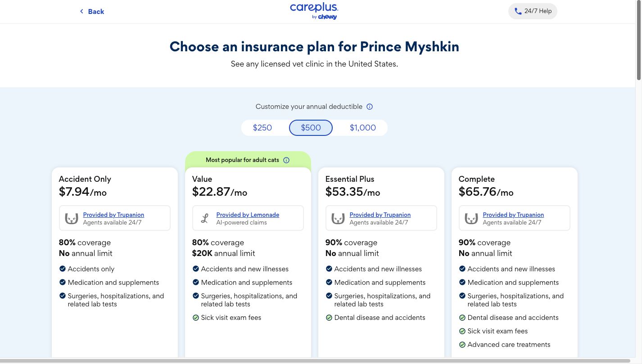The height and width of the screenshot is (364, 642).
Task: Open Provided by Lemonade link
Action: tap(248, 215)
